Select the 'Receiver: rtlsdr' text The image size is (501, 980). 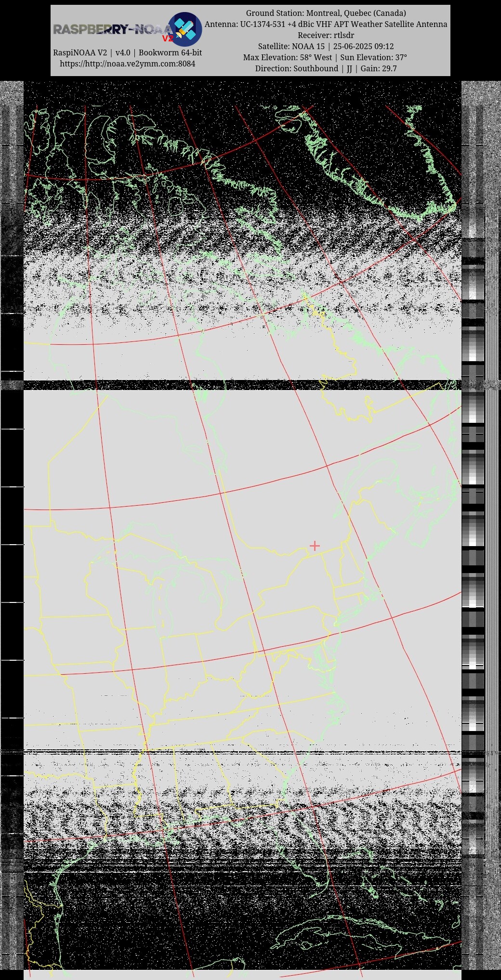(x=326, y=35)
